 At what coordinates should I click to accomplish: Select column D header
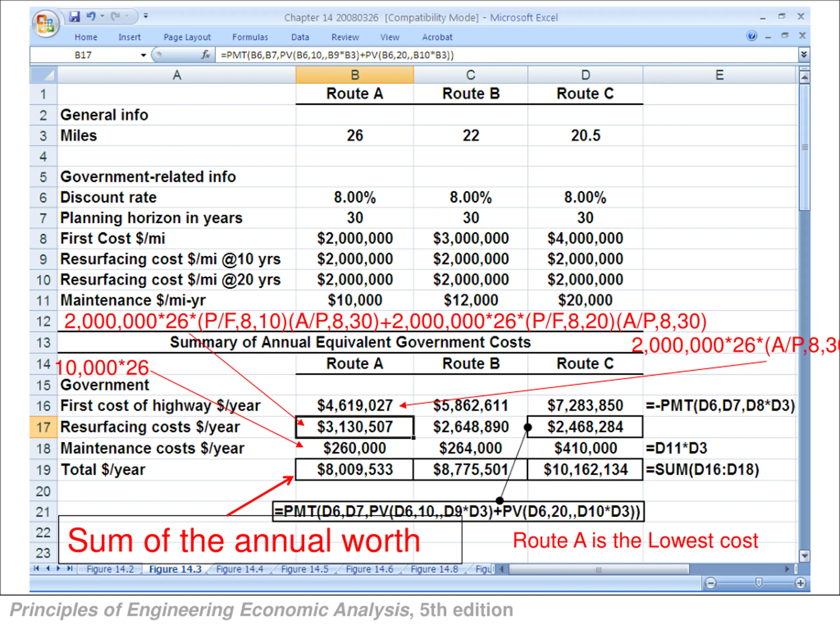coord(586,75)
